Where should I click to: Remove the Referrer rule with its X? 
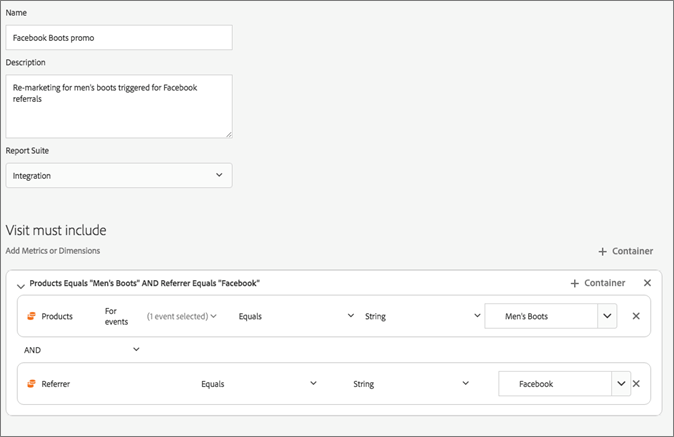click(x=636, y=383)
